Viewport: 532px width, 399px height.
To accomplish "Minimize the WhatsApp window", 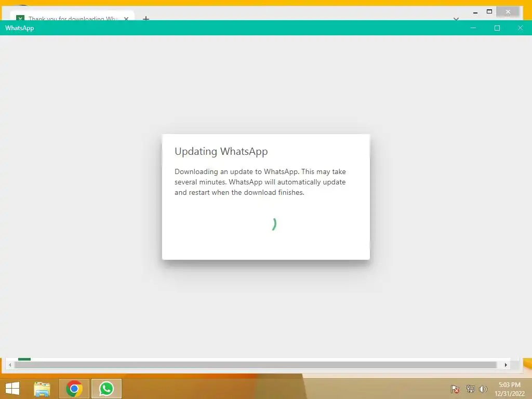I will [473, 28].
